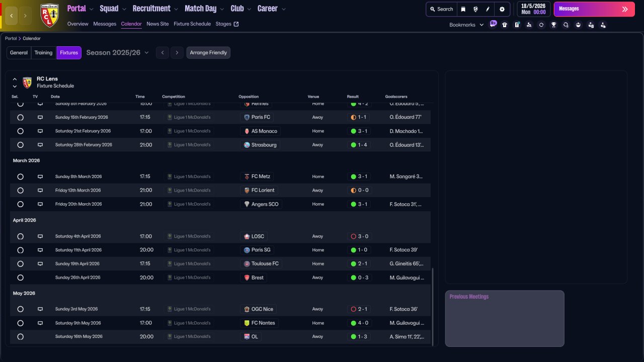The height and width of the screenshot is (362, 644).
Task: Click the bookmark icon beside Search
Action: (x=463, y=9)
